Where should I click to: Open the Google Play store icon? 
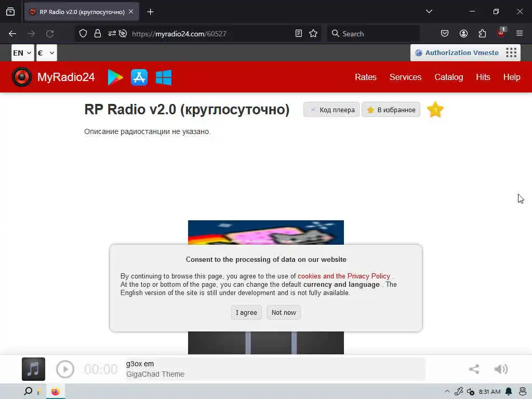(115, 77)
